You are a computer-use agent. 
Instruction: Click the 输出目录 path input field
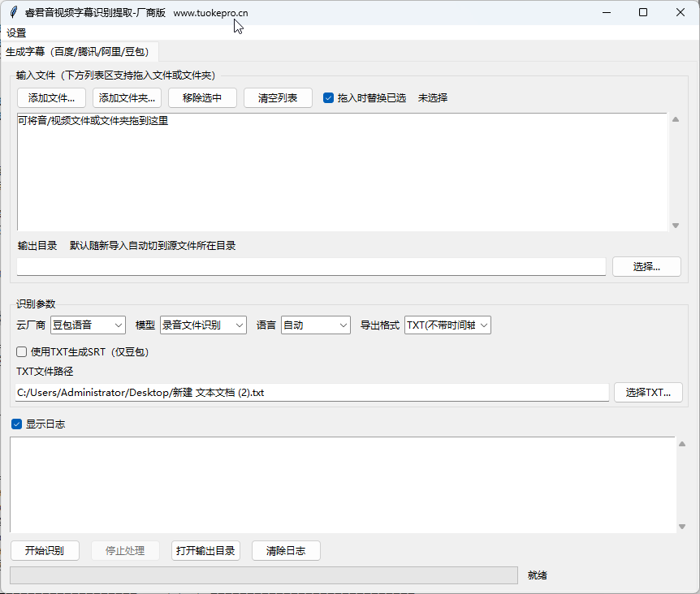click(x=311, y=267)
